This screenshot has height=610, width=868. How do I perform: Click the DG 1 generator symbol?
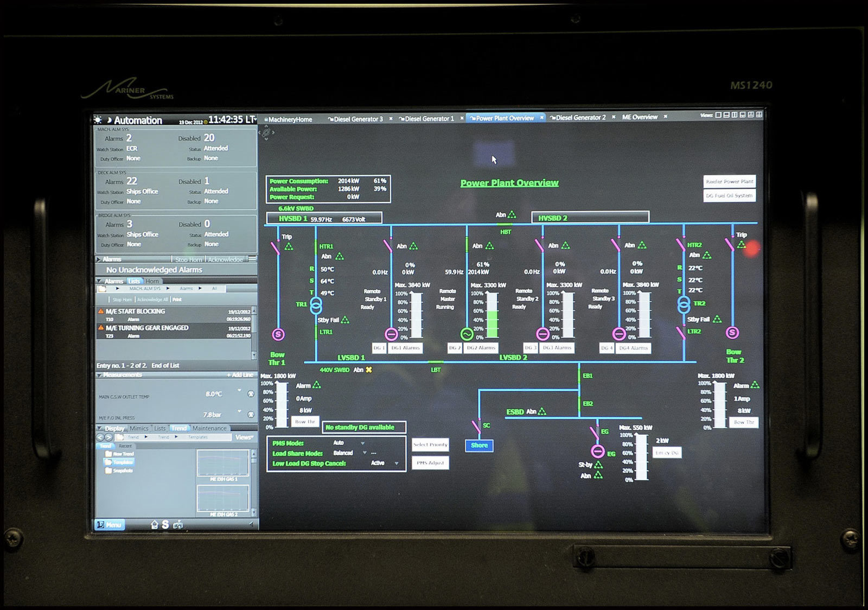(x=391, y=334)
